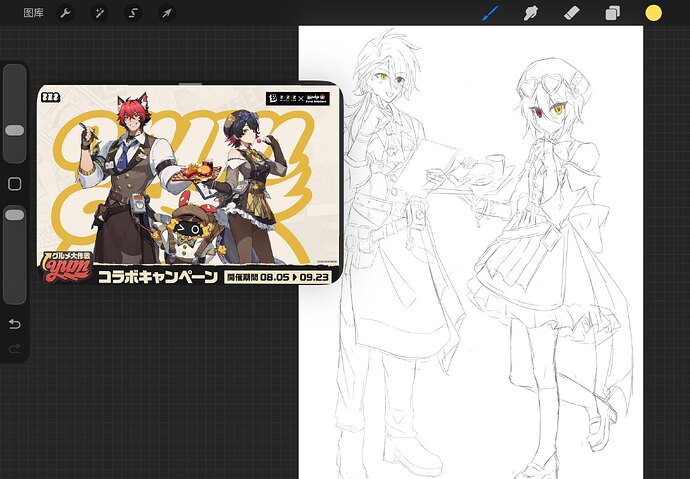The width and height of the screenshot is (690, 479).
Task: Open the Actions wrench menu
Action: [65, 13]
